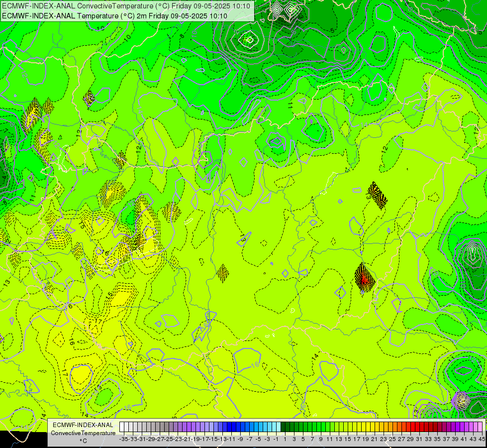The image size is (487, 448).
Task: Pick the white legend swatch above -35
Action: (x=121, y=427)
